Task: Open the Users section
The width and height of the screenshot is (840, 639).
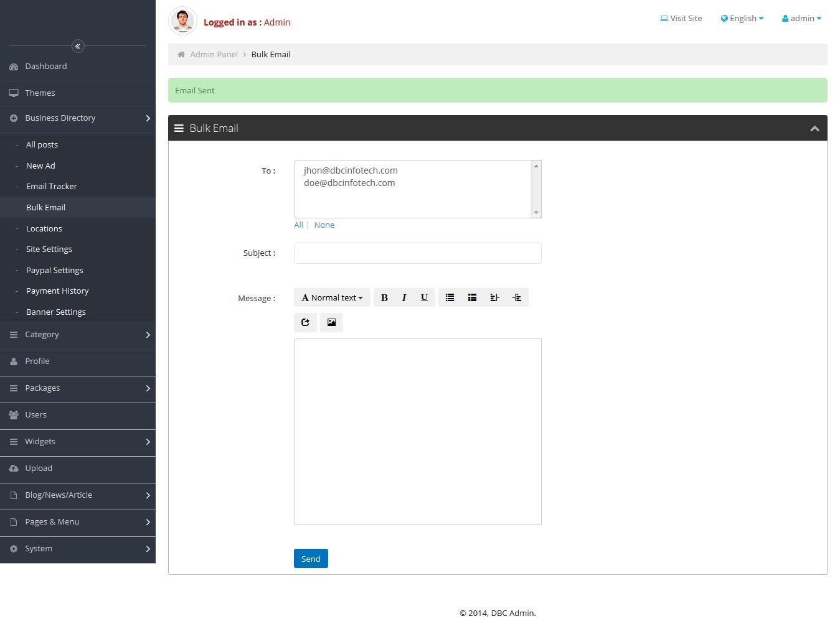Action: coord(78,415)
